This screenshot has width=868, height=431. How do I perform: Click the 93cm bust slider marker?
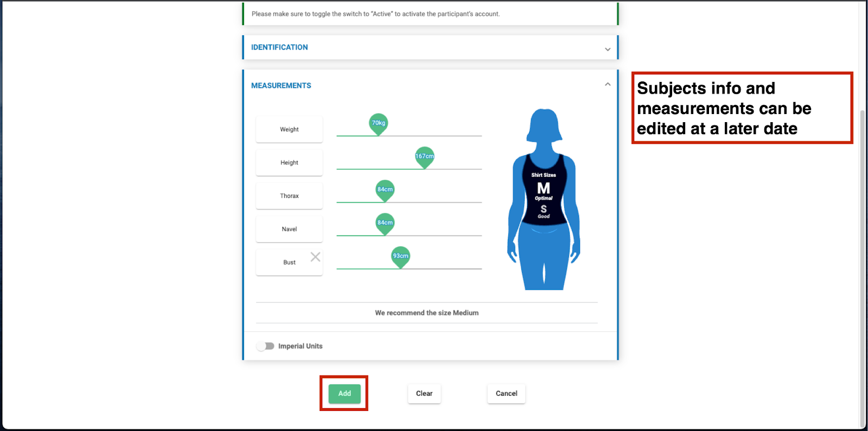pos(400,257)
